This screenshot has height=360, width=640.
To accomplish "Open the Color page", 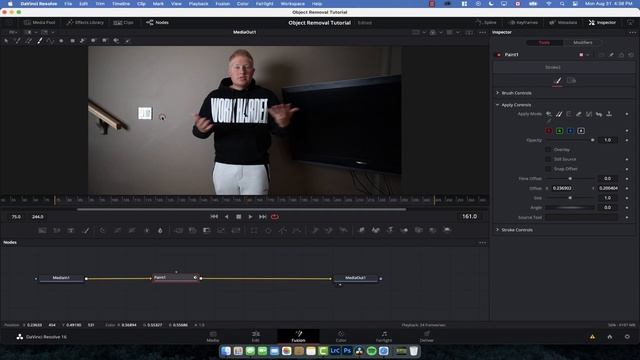I will point(341,336).
